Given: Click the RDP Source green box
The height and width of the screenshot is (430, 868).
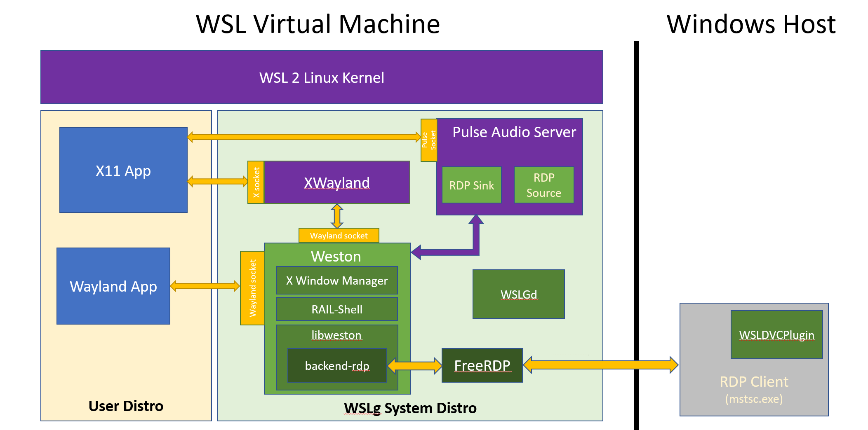Looking at the screenshot, I should [543, 185].
